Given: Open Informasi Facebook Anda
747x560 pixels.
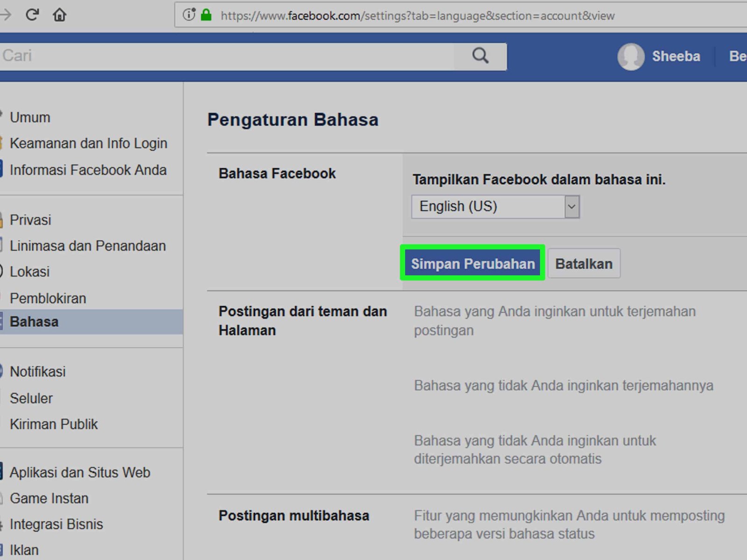Looking at the screenshot, I should click(x=88, y=170).
